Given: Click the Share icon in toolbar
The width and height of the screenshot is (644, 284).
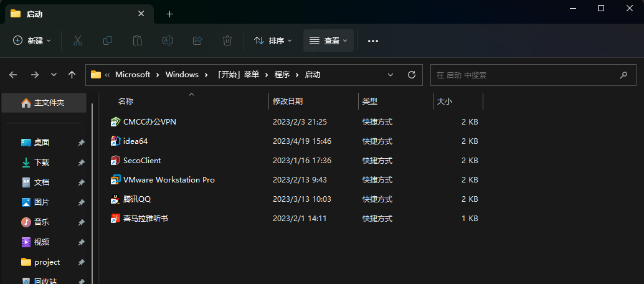Looking at the screenshot, I should pyautogui.click(x=197, y=40).
